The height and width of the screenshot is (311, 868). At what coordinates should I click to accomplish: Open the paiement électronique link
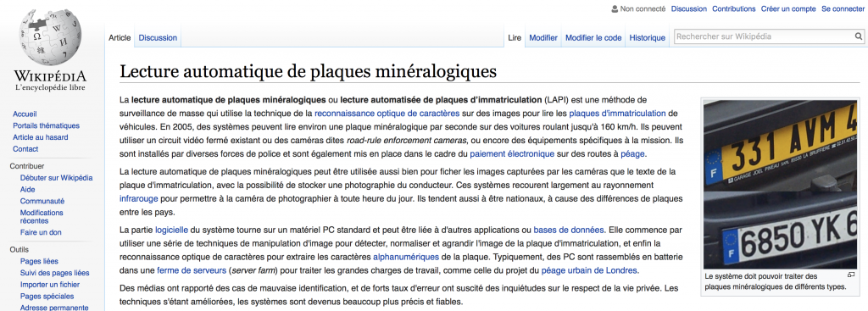pos(512,154)
